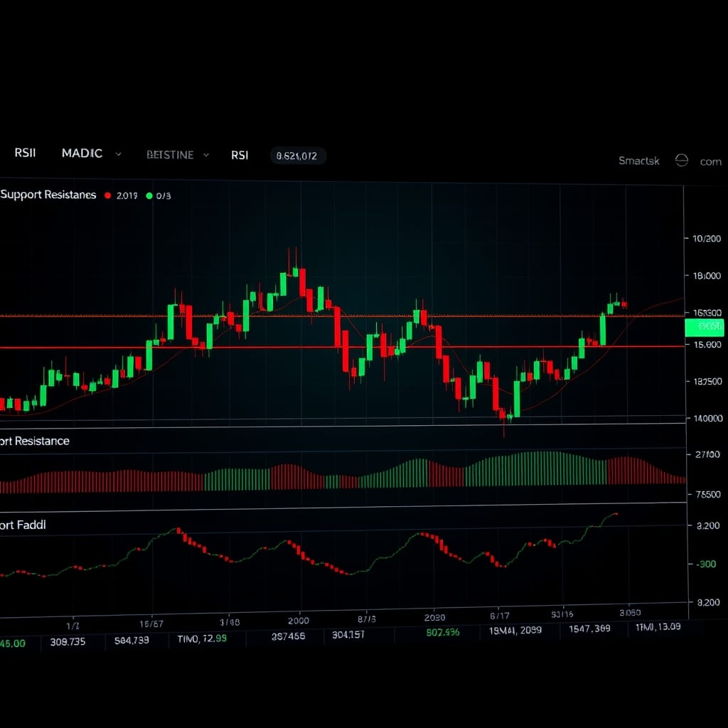Click the com link at top right
Screen dimensions: 728x728
710,161
